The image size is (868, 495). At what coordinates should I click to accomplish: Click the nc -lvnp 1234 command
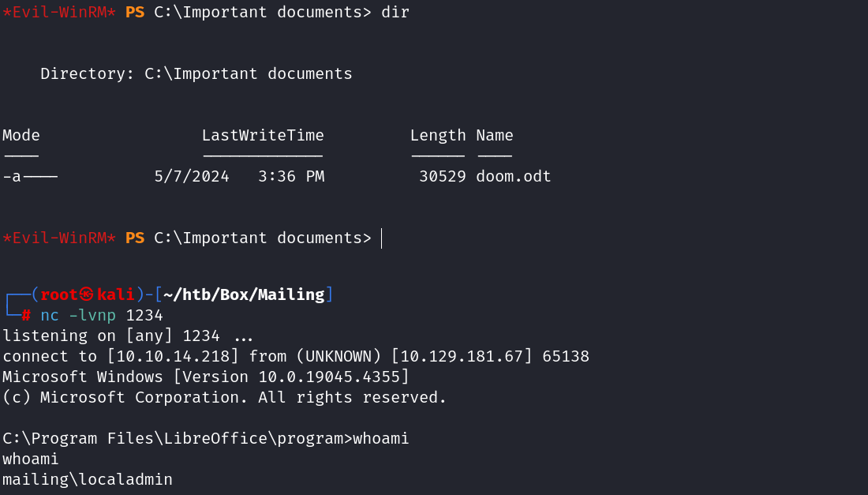102,316
